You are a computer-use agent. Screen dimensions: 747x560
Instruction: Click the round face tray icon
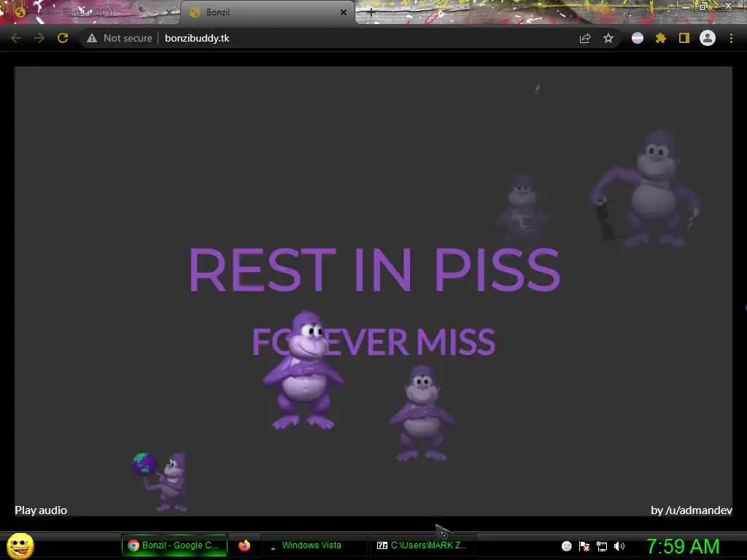[566, 546]
